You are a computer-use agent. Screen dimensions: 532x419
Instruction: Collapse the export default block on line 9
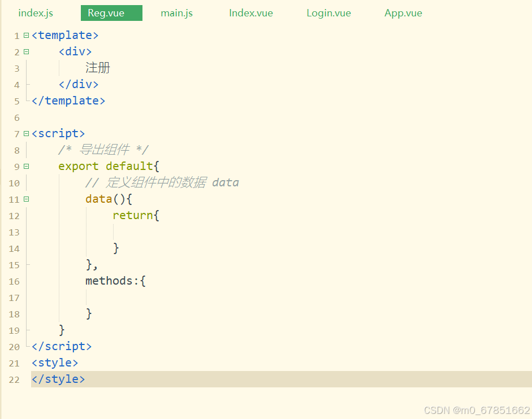26,166
